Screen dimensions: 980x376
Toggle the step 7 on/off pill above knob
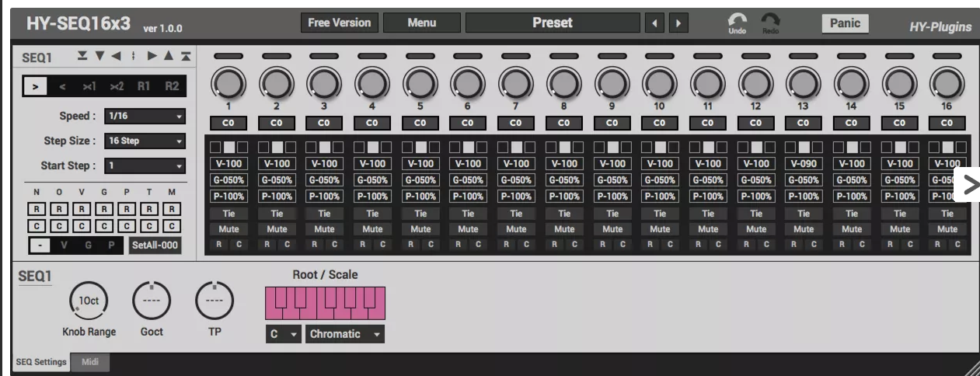[x=516, y=57]
